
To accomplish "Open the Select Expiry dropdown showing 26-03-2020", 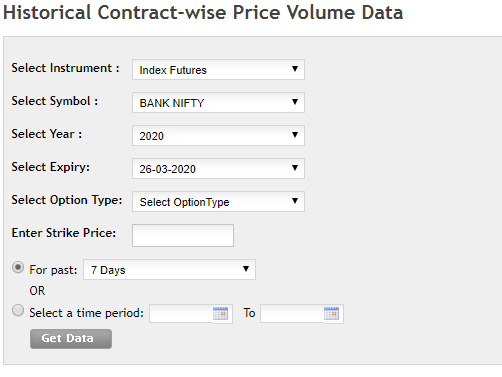I will pyautogui.click(x=218, y=168).
